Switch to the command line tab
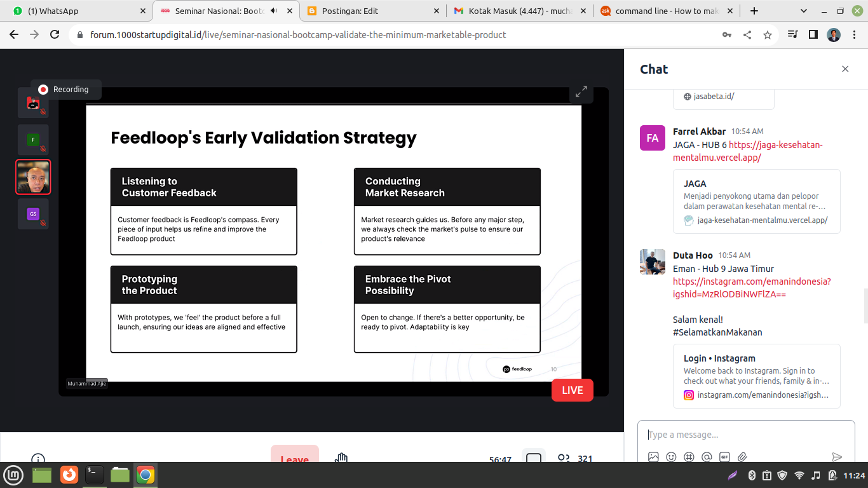This screenshot has height=488, width=868. pos(666,11)
